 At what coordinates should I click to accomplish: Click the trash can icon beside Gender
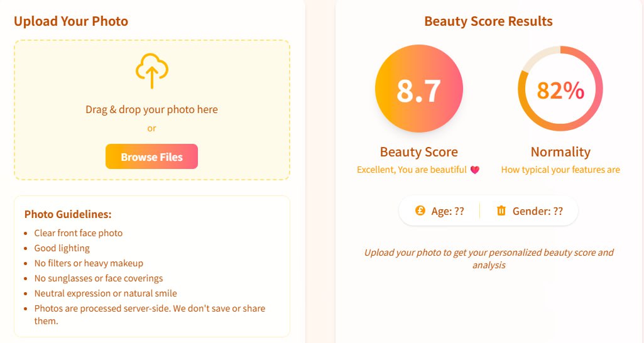(x=501, y=211)
